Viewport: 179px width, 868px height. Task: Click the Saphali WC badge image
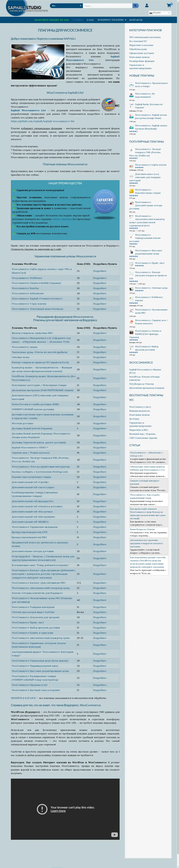point(111,105)
